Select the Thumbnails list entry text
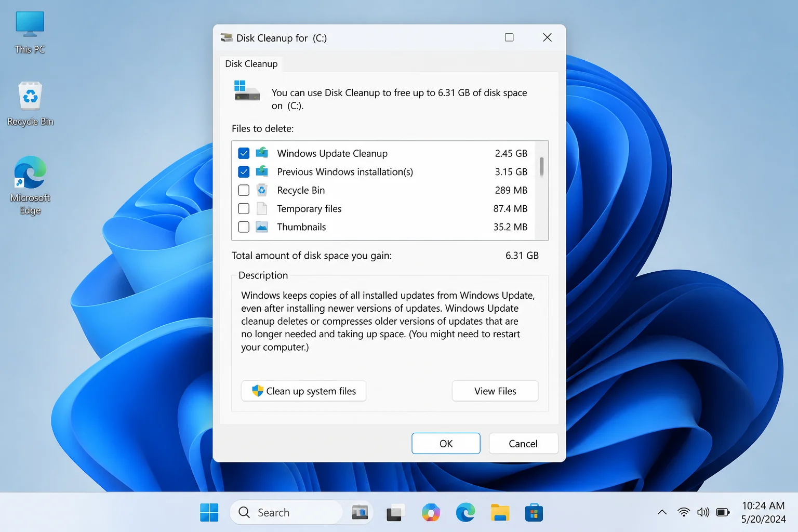 pyautogui.click(x=301, y=227)
